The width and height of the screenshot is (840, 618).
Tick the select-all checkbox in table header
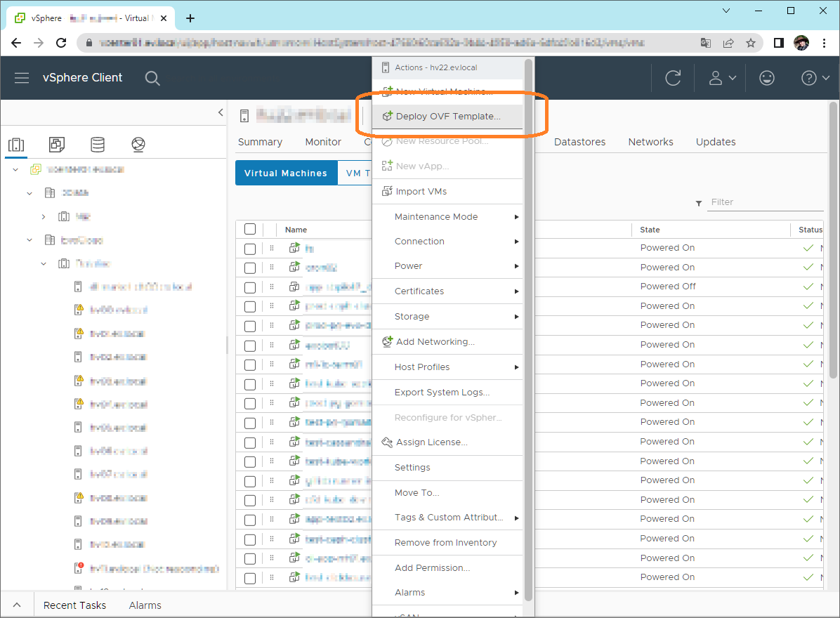click(249, 229)
